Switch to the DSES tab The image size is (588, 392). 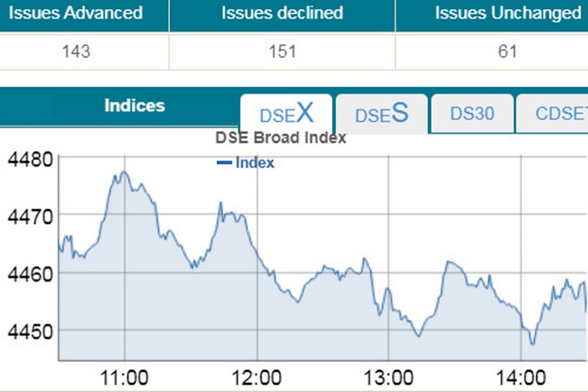pyautogui.click(x=381, y=114)
